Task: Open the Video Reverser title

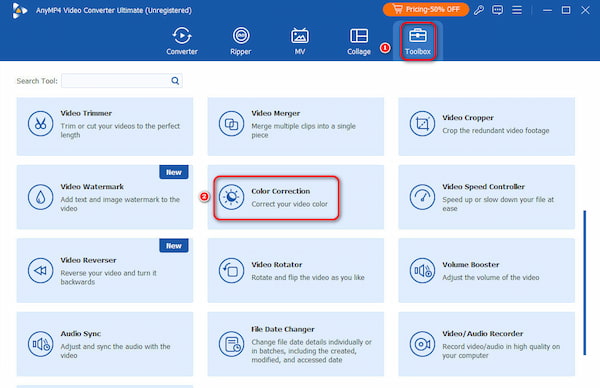Action: (88, 260)
